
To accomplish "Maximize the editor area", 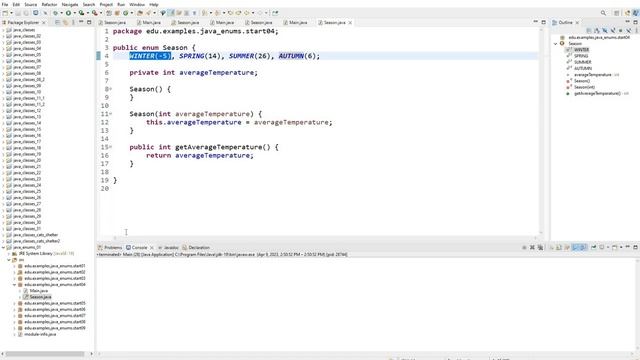I will (x=544, y=22).
